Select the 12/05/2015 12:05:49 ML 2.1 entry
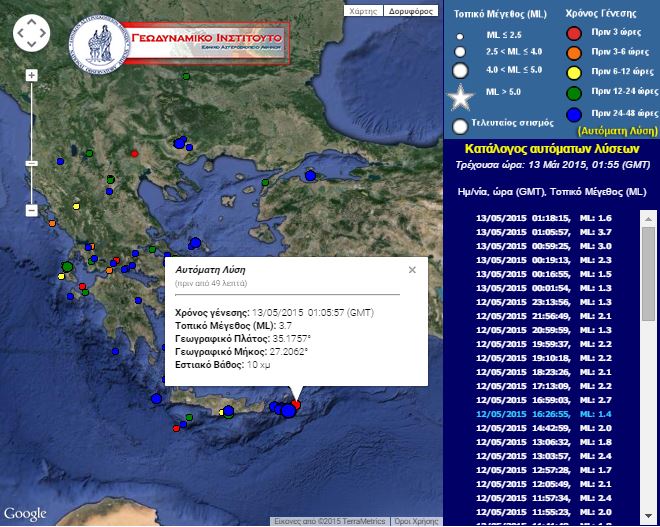 [x=543, y=484]
